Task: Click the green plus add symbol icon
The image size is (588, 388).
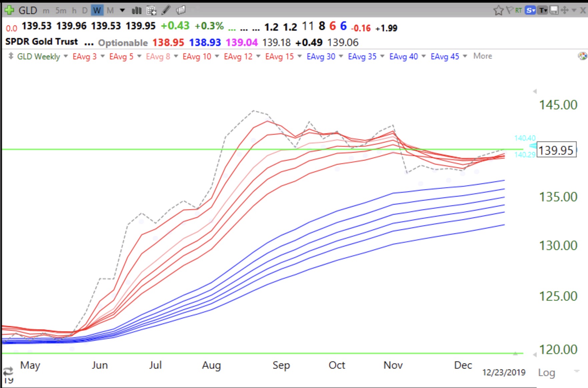Action: coord(9,10)
